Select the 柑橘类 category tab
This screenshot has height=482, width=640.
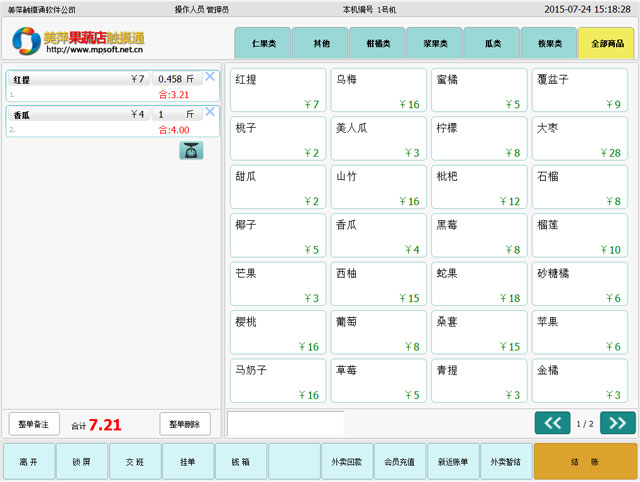point(378,43)
